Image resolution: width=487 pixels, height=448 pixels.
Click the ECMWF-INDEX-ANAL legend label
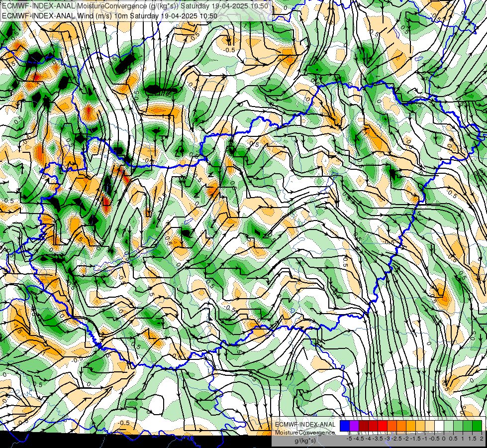(305, 425)
